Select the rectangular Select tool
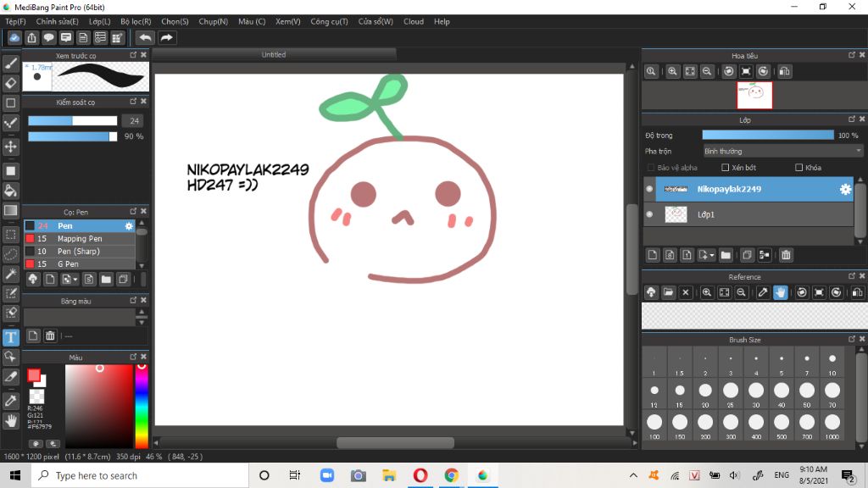Viewport: 868px width, 488px height. tap(10, 235)
